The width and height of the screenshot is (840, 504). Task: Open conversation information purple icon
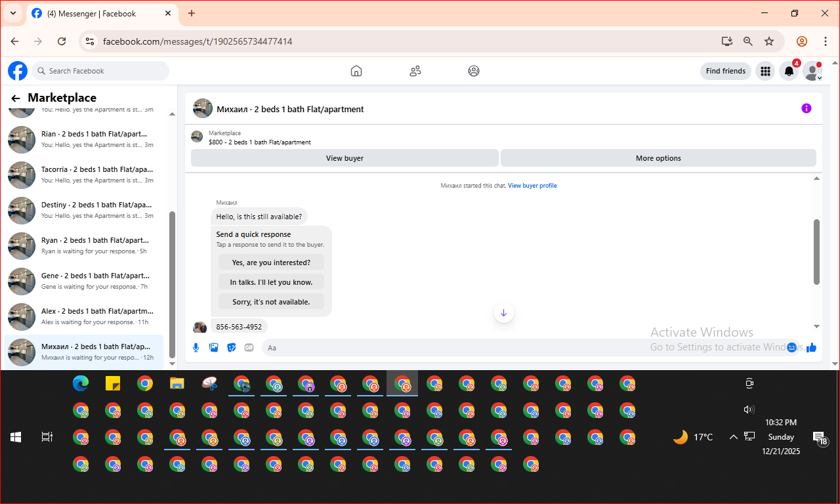807,108
